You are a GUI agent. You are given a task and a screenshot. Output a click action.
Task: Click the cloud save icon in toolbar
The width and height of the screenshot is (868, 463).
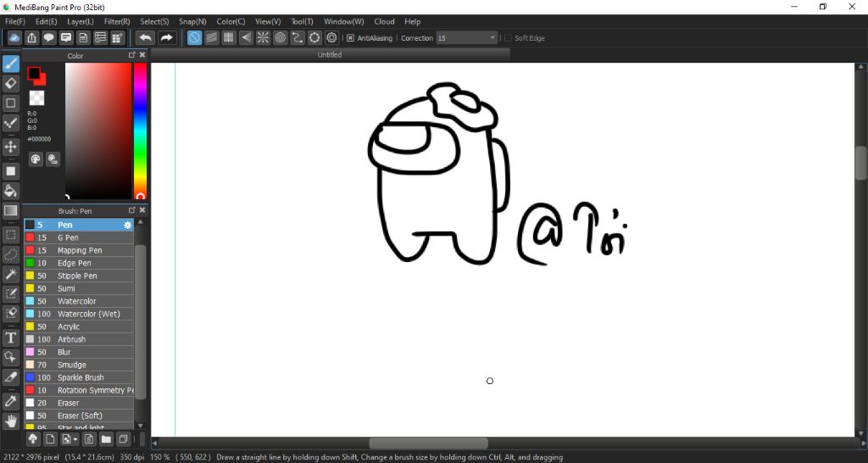(15, 37)
